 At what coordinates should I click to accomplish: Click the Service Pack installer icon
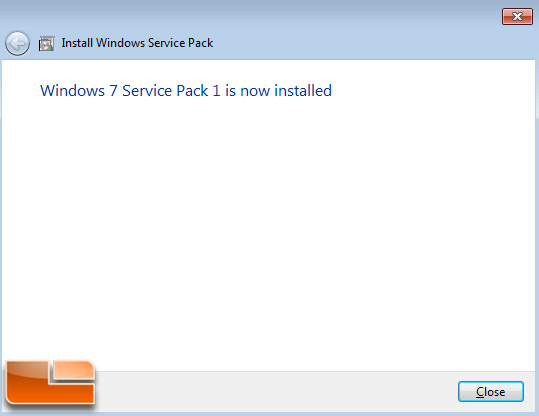(46, 44)
